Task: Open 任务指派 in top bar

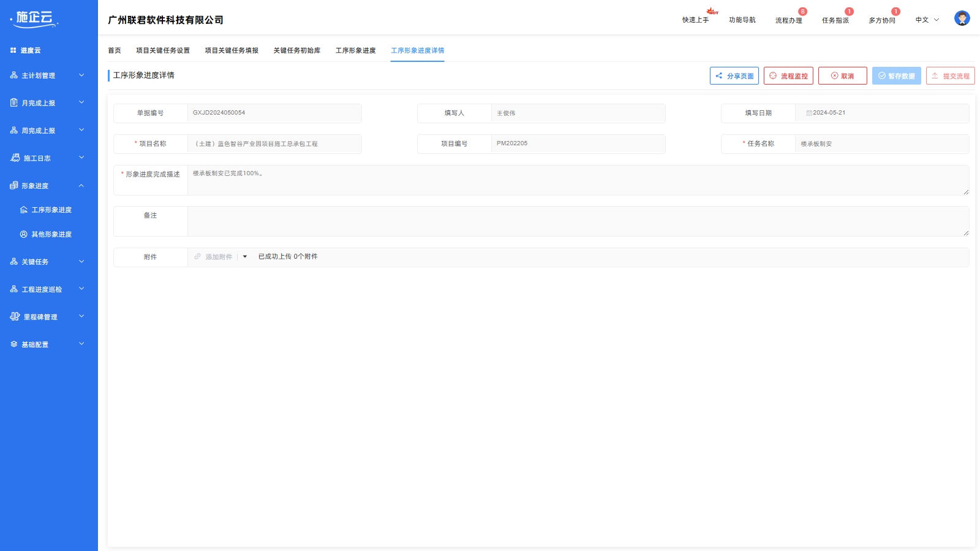Action: click(835, 20)
